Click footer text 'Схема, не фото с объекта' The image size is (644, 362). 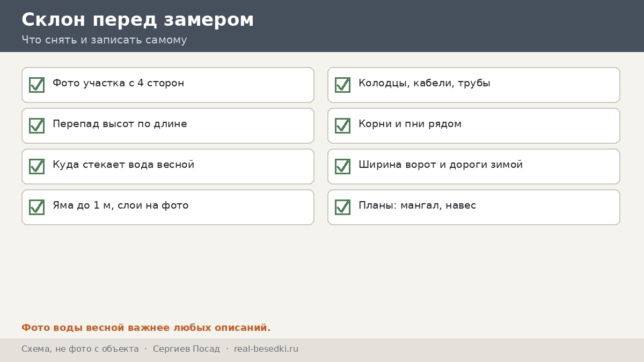click(80, 349)
